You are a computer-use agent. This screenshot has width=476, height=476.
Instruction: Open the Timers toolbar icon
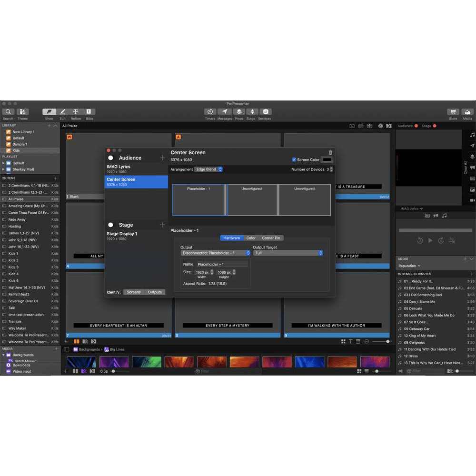[210, 112]
